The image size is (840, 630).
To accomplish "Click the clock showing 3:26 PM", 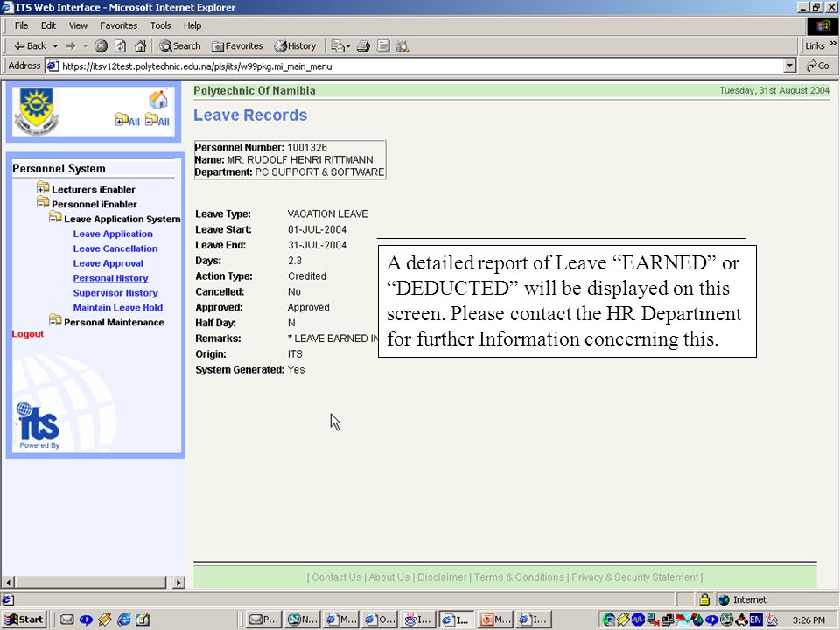I will (x=808, y=619).
